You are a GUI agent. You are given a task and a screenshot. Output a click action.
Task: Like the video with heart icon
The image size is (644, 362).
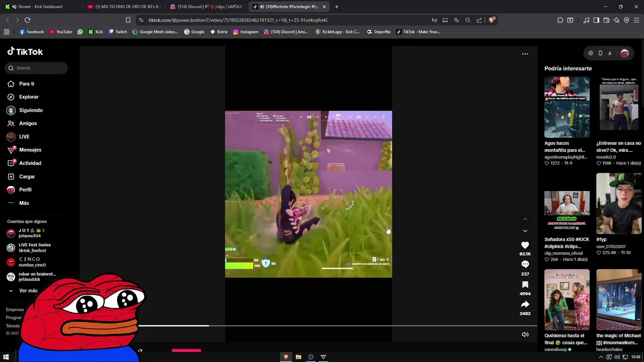[525, 245]
